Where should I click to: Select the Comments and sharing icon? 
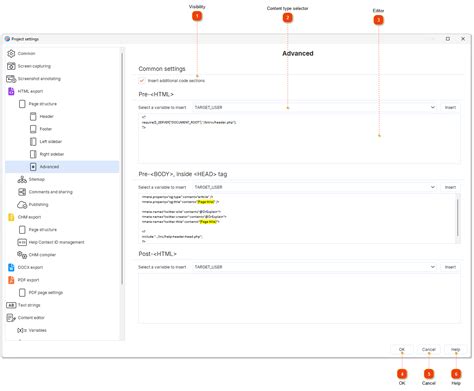pos(22,192)
